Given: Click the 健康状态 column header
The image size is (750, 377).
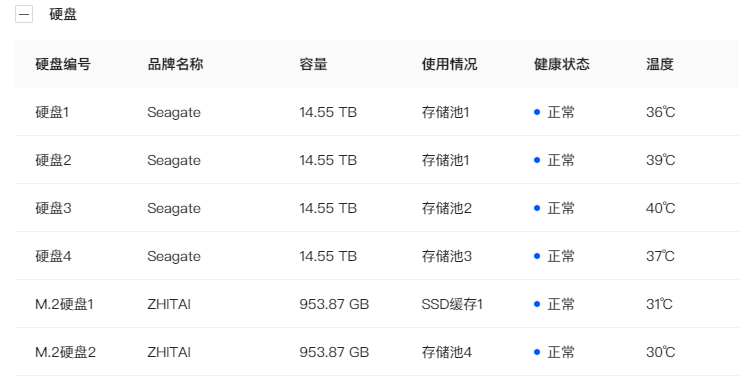Looking at the screenshot, I should (562, 64).
